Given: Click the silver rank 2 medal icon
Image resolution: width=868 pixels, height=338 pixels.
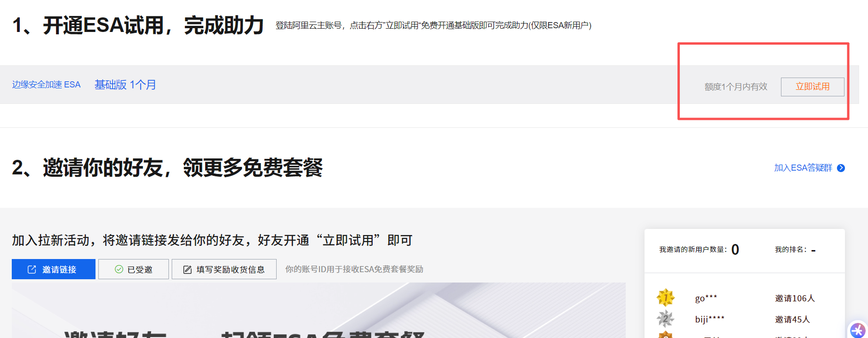Looking at the screenshot, I should click(x=665, y=319).
